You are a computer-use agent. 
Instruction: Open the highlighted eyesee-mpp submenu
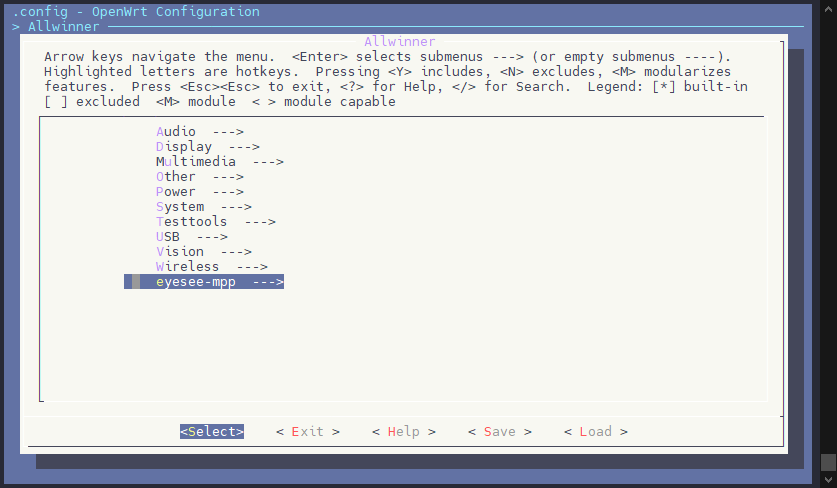204,281
